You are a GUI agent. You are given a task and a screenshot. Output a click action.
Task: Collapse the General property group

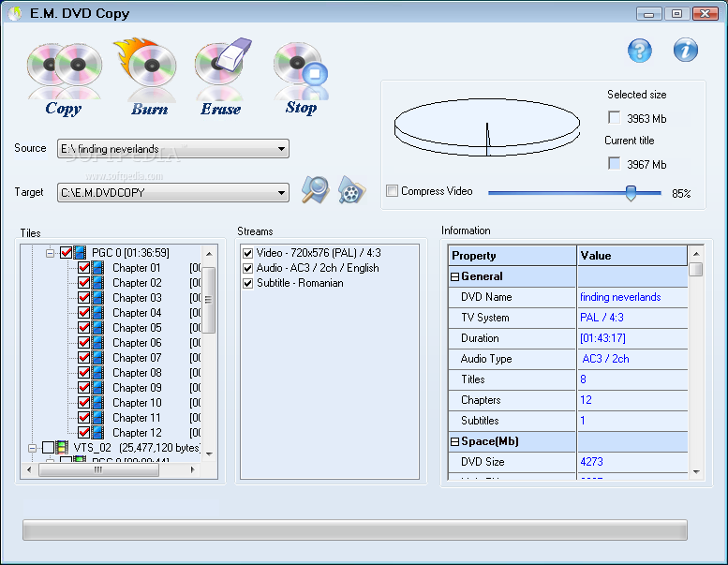454,276
